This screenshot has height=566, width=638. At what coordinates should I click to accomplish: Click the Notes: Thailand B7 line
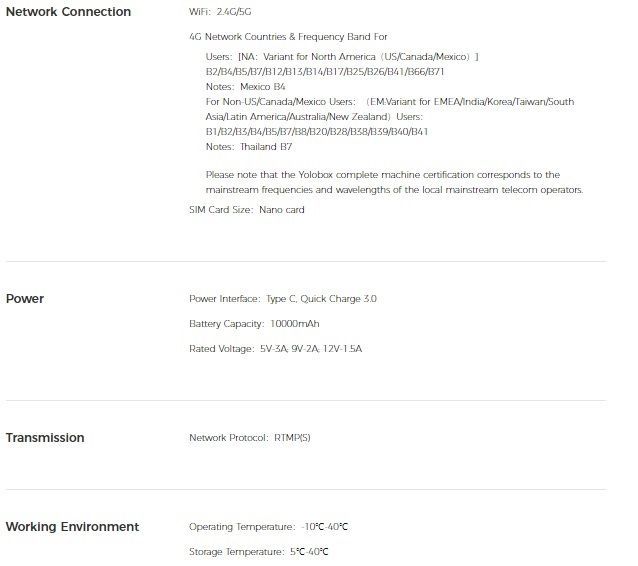tap(249, 146)
